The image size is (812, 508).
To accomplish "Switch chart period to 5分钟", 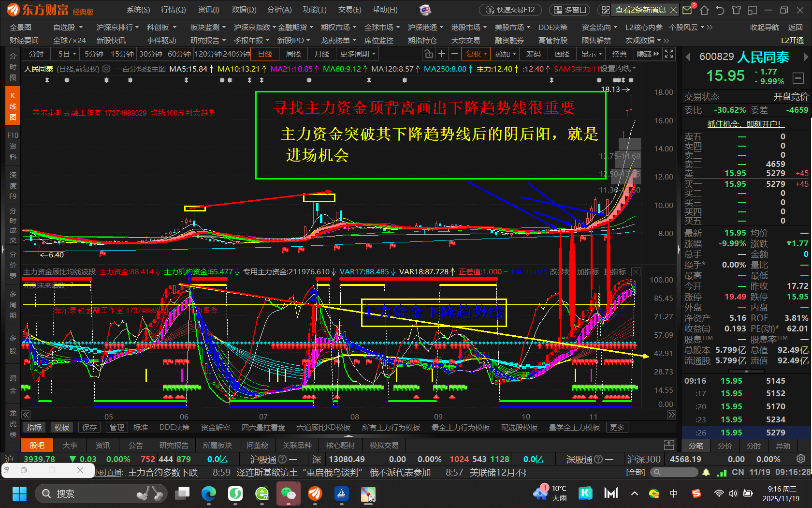I will pyautogui.click(x=94, y=54).
